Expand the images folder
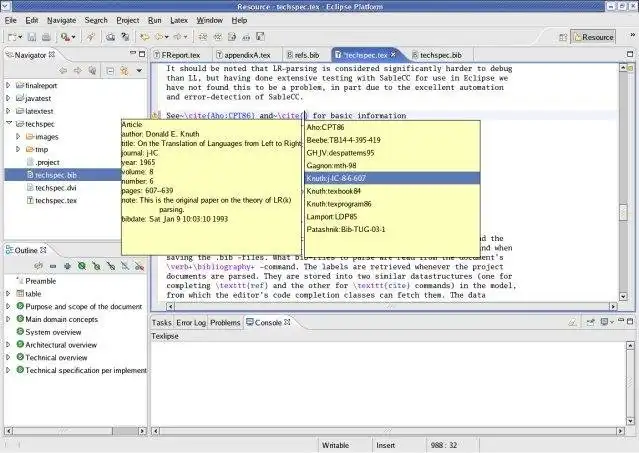Image resolution: width=639 pixels, height=453 pixels. [18, 136]
